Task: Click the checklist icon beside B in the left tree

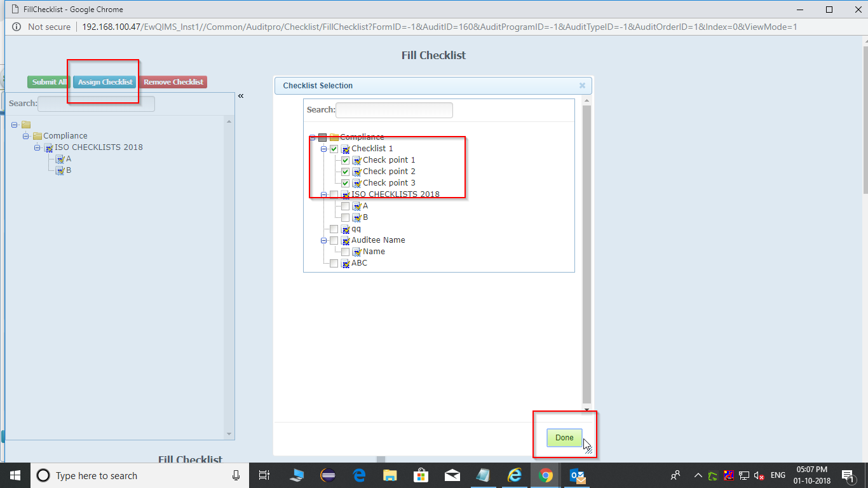Action: point(60,170)
